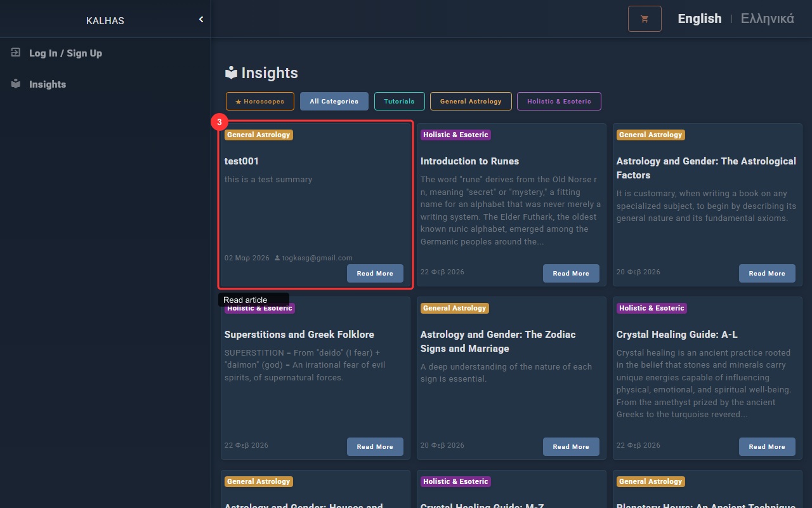
Task: Show General Astrology articles filter
Action: 471,102
